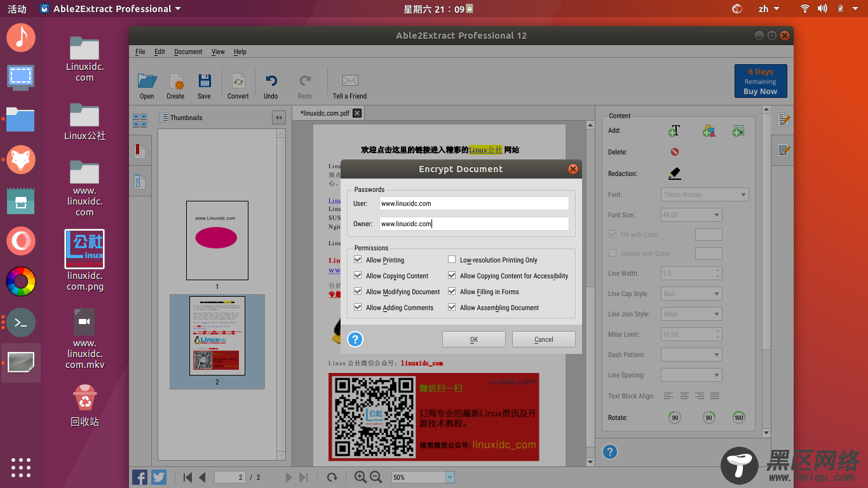The width and height of the screenshot is (868, 488).
Task: Click the rotate view icon in the bottom bar
Action: click(x=332, y=477)
